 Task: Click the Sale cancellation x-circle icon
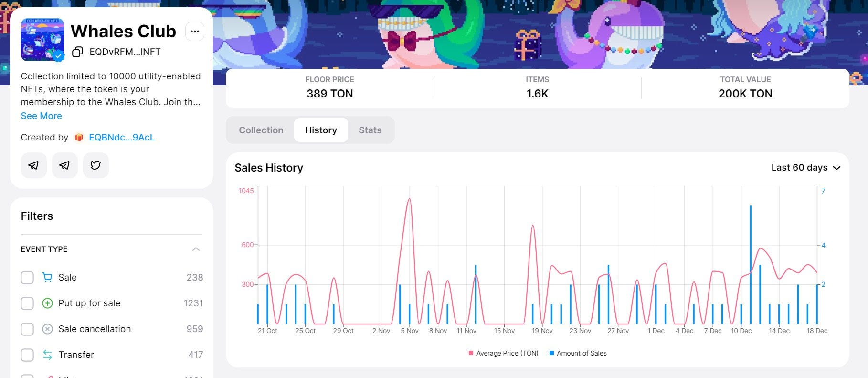[47, 329]
